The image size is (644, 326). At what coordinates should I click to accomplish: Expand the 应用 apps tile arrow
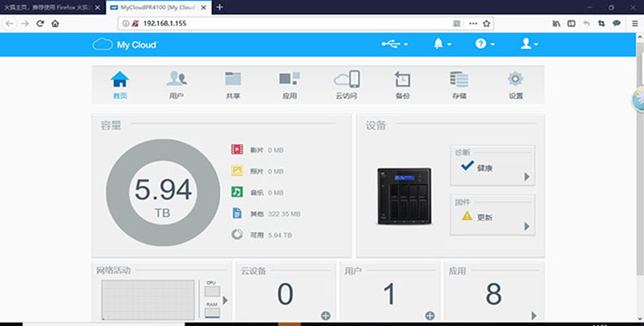point(533,315)
